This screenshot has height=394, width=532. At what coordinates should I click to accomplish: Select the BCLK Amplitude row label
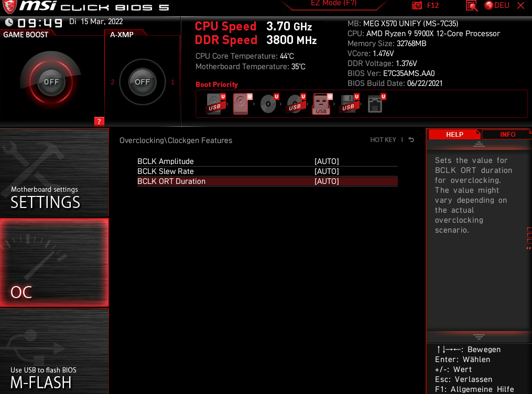[x=166, y=161]
